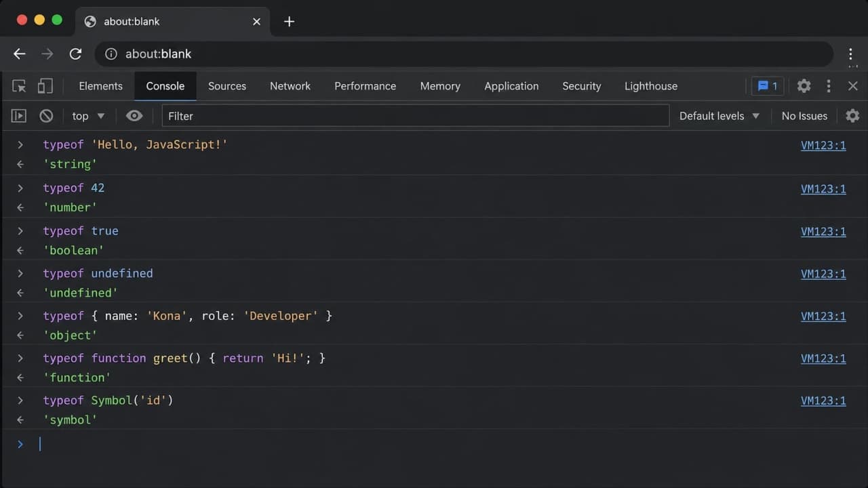Viewport: 868px width, 488px height.
Task: Open VM123:1 link on the typeof 42 row
Action: 823,188
